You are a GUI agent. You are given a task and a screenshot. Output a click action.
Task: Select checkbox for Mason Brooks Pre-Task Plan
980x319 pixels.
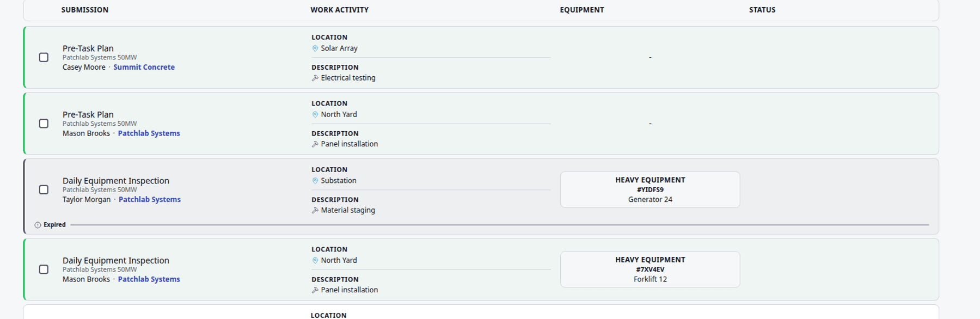[44, 124]
